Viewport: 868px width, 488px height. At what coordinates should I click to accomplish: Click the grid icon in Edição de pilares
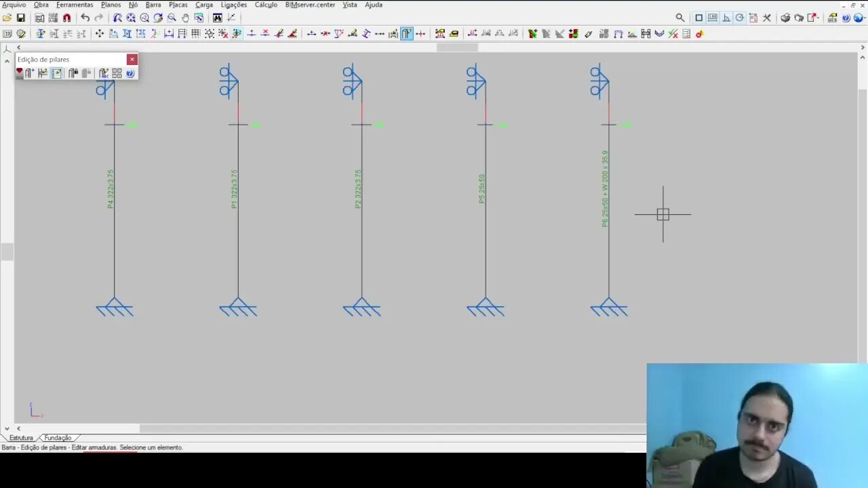coord(117,73)
